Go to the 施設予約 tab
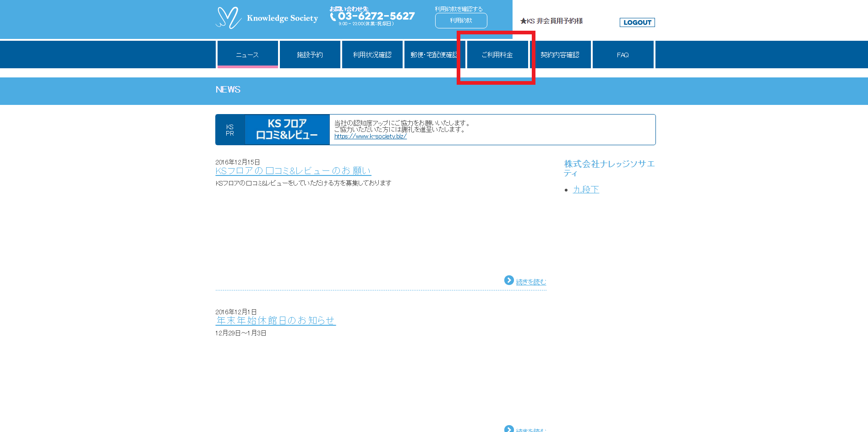This screenshot has height=432, width=868. [x=310, y=55]
